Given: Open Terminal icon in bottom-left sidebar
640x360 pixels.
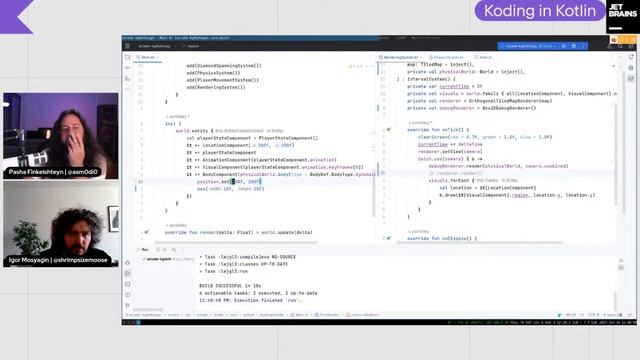Looking at the screenshot, I should point(128,284).
